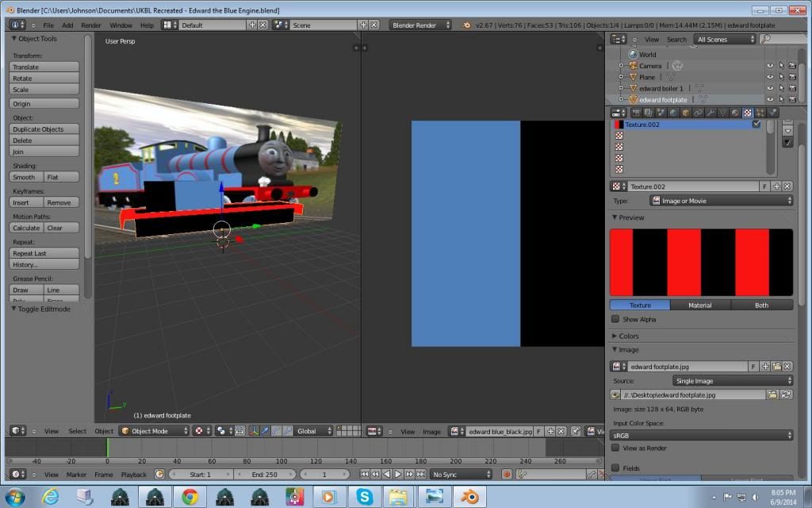Open the Particles properties tab icon

(760, 113)
